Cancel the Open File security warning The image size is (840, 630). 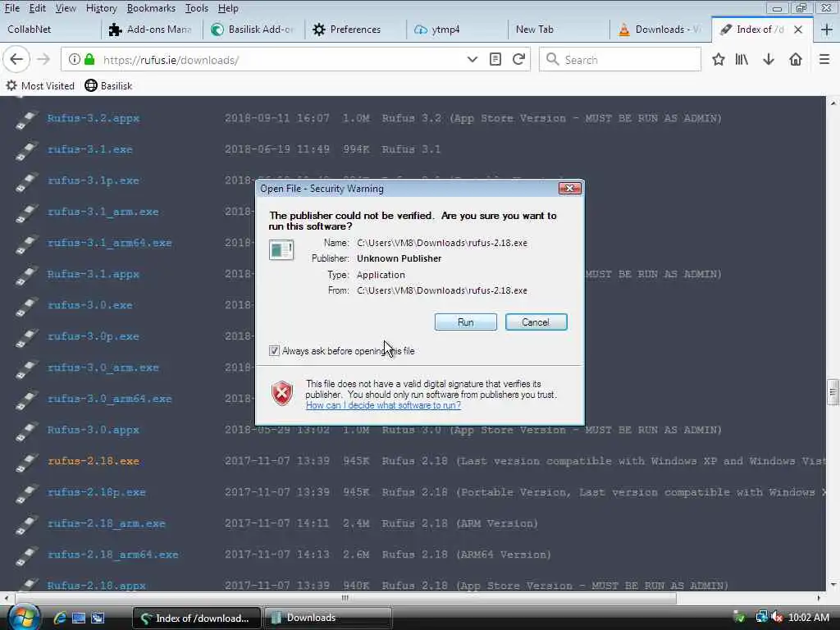(x=536, y=322)
